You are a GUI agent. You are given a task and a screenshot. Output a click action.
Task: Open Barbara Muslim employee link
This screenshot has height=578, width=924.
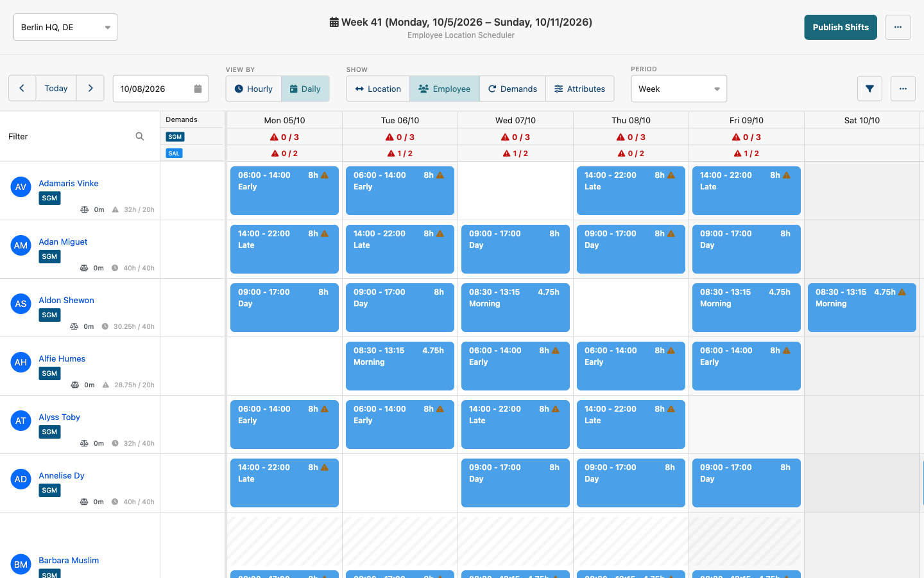click(x=69, y=560)
